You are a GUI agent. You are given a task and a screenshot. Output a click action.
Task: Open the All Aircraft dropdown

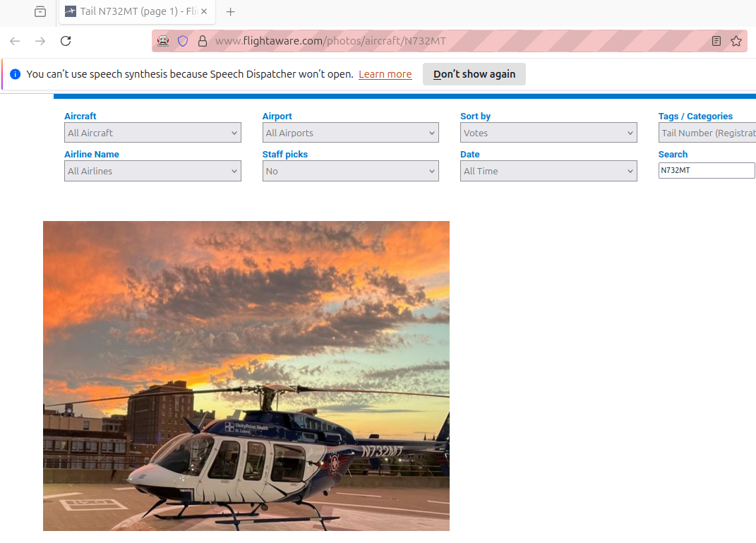tap(152, 133)
